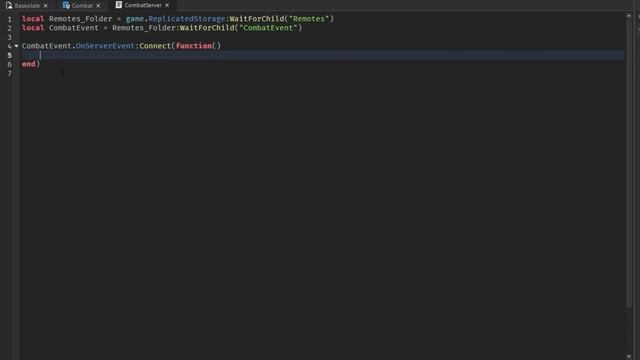
Task: Place cursor on highlighted line 5
Action: 322,55
